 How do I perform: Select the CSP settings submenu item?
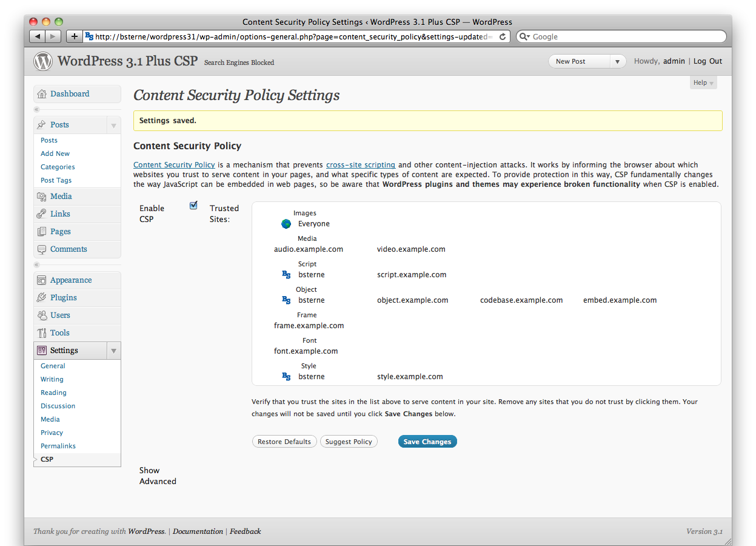click(47, 459)
